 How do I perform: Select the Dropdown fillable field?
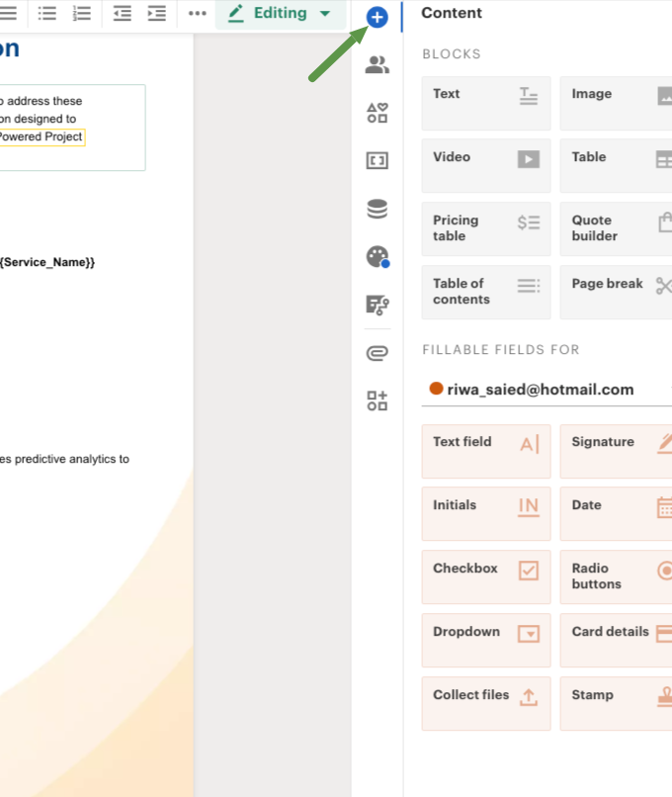click(x=486, y=641)
